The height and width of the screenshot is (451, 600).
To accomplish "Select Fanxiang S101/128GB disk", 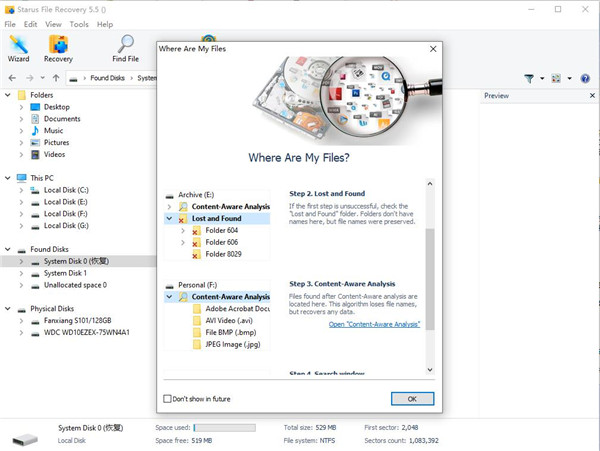I will [78, 321].
